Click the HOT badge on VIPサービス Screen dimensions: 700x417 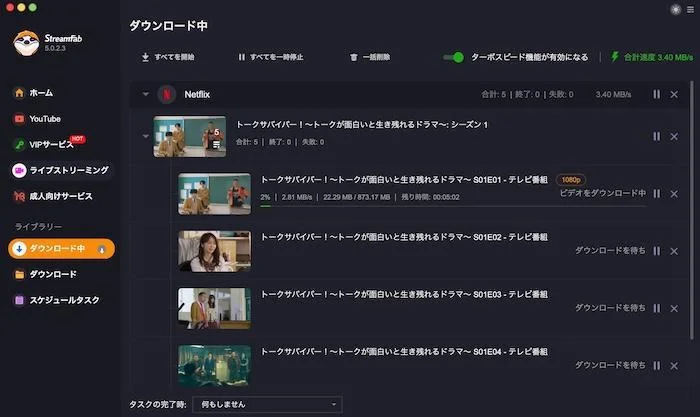(x=78, y=139)
